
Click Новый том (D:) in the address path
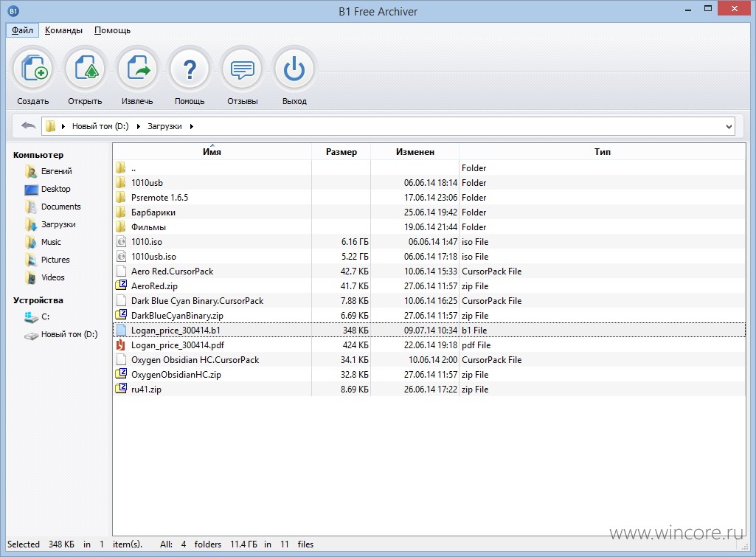point(100,126)
